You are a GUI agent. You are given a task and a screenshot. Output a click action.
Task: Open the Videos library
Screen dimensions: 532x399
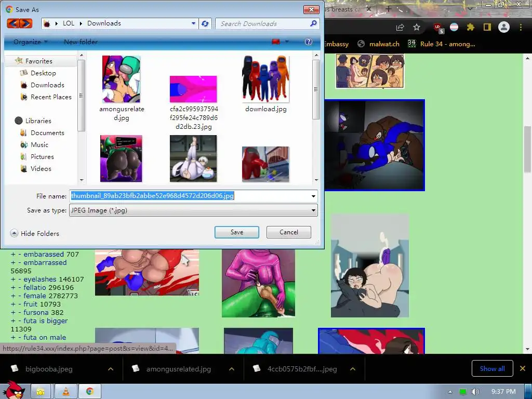(x=41, y=169)
